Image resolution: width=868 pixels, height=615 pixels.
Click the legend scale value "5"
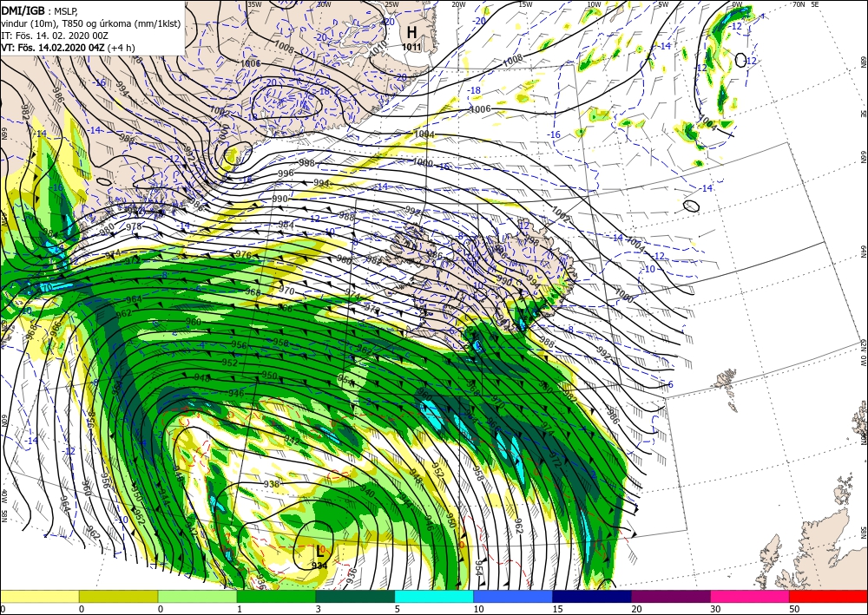397,609
